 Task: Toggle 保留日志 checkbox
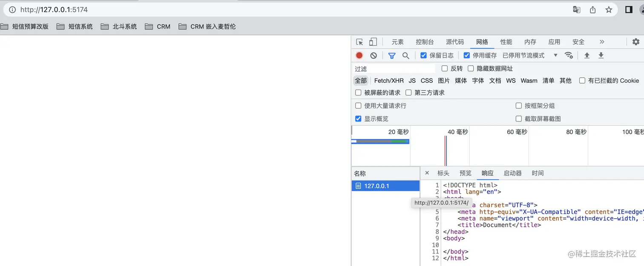[x=423, y=55]
